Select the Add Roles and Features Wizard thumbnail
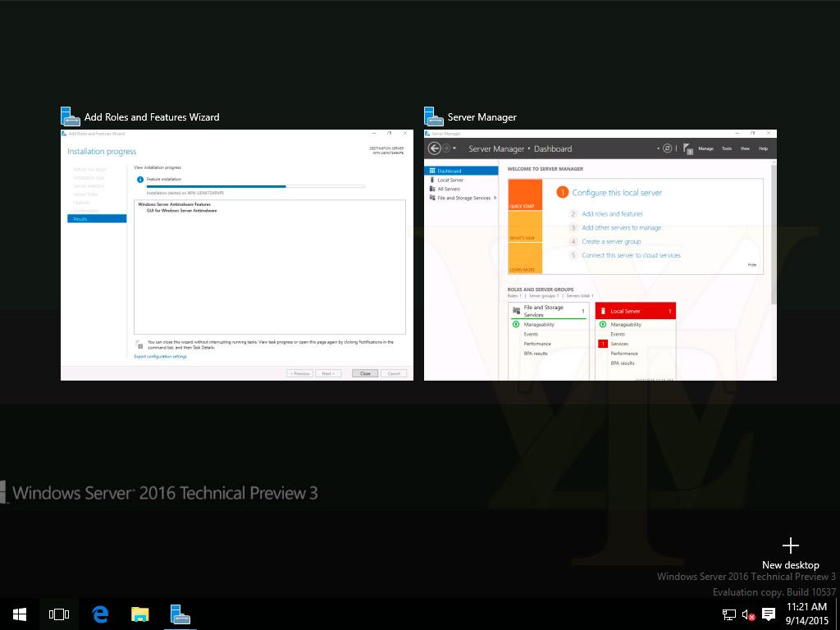This screenshot has width=840, height=630. (x=233, y=254)
